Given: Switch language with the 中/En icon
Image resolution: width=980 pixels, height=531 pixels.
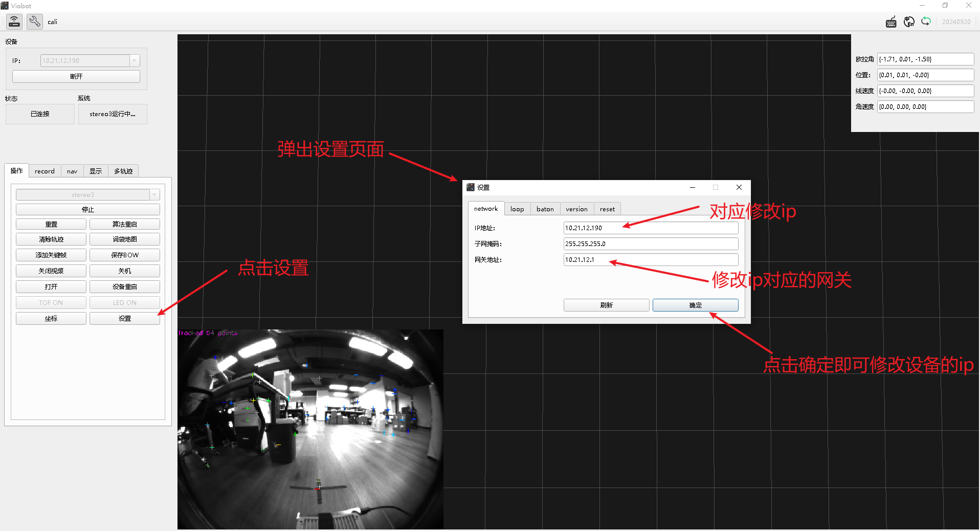Looking at the screenshot, I should (909, 21).
